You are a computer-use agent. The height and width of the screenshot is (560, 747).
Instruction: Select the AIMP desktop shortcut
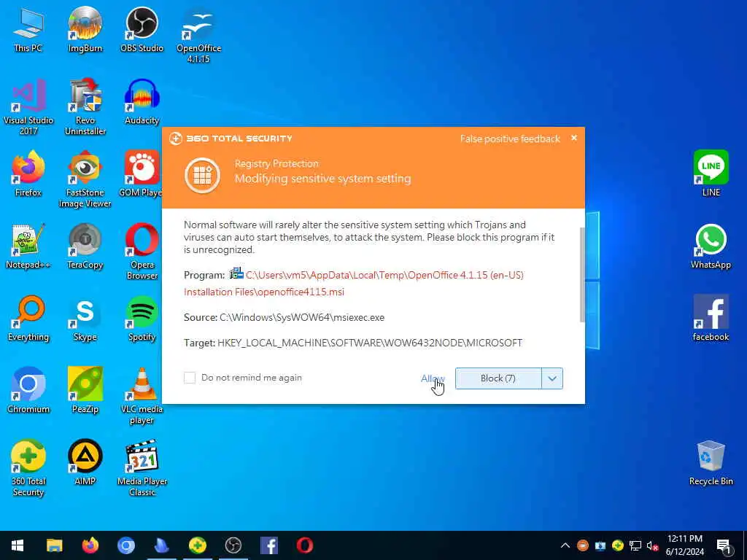coord(85,462)
